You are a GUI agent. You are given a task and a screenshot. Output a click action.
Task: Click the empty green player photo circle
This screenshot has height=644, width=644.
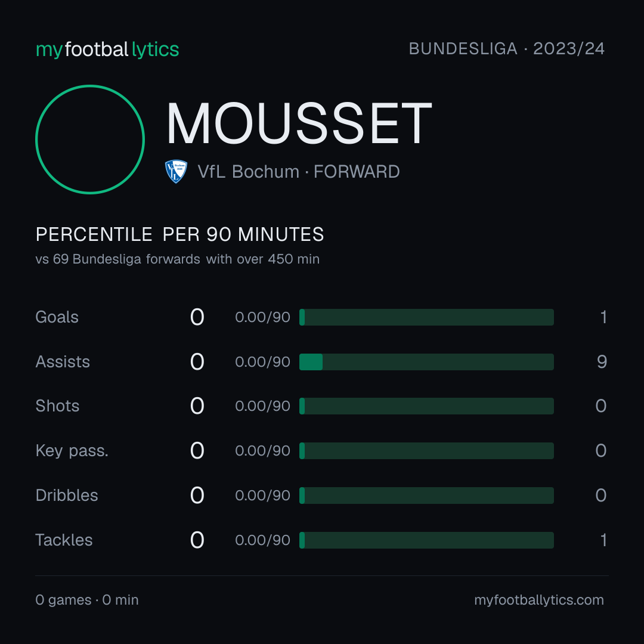(90, 139)
